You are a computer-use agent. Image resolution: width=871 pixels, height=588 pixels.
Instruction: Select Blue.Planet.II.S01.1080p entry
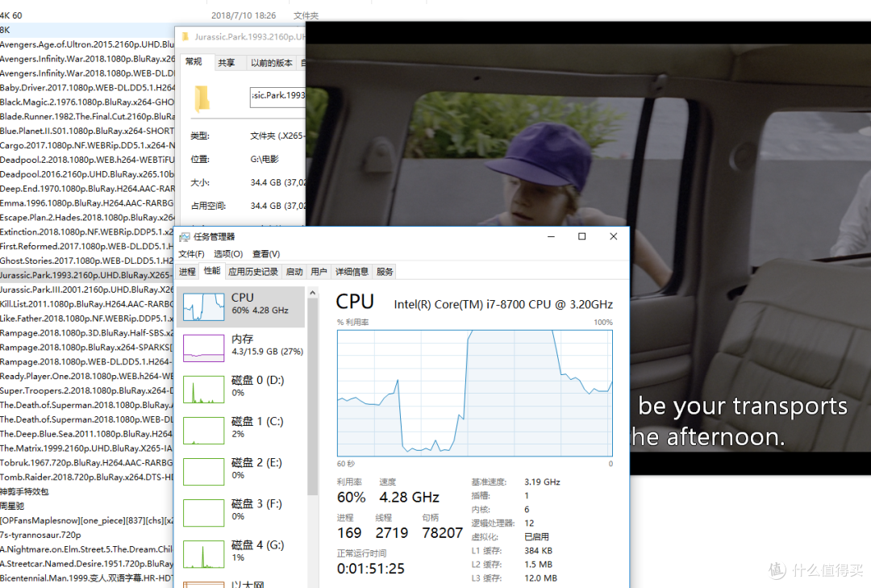(x=87, y=131)
